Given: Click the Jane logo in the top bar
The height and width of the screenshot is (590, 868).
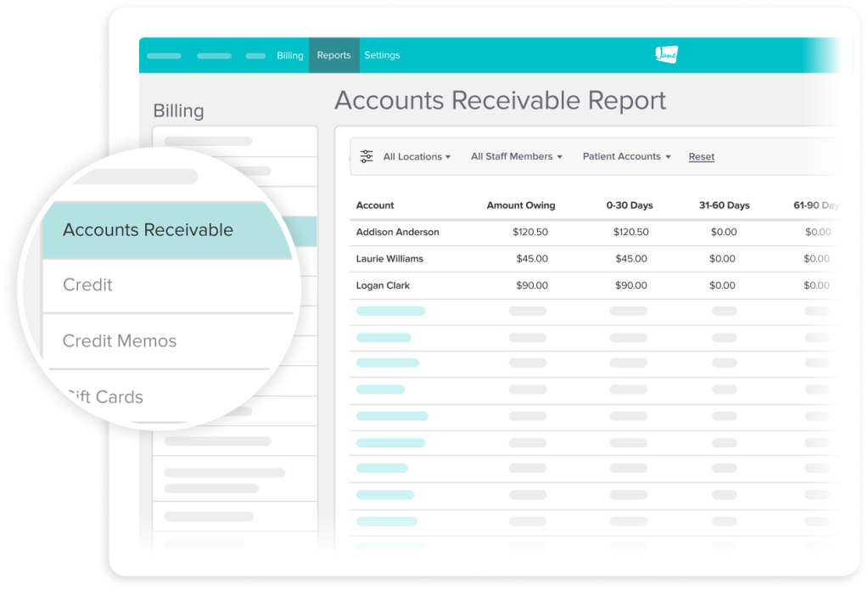Looking at the screenshot, I should click(x=667, y=54).
